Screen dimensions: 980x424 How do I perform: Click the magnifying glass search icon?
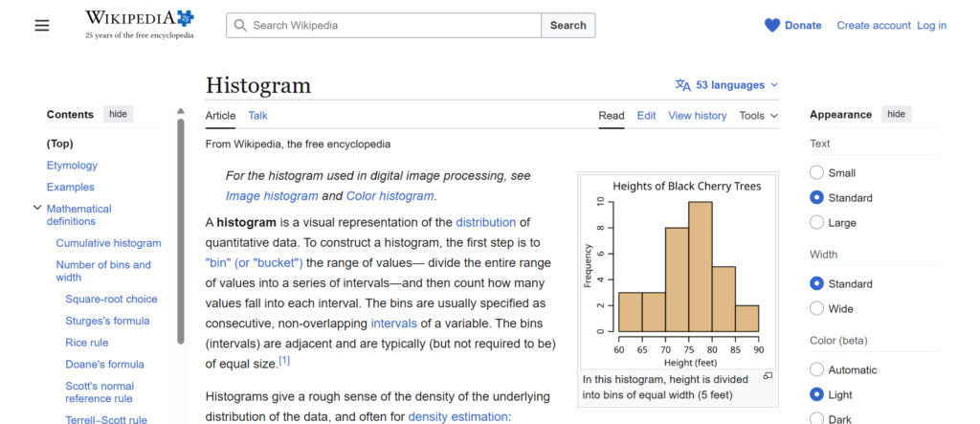239,26
